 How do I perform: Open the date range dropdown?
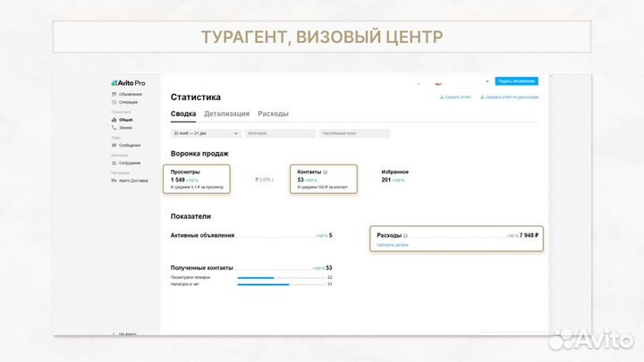(206, 133)
